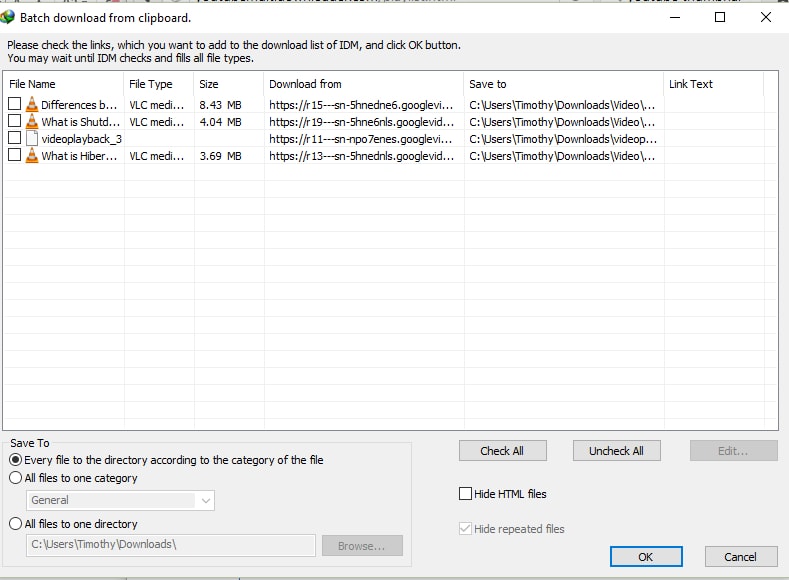Select All files to one category option
This screenshot has width=789, height=580.
[x=16, y=478]
